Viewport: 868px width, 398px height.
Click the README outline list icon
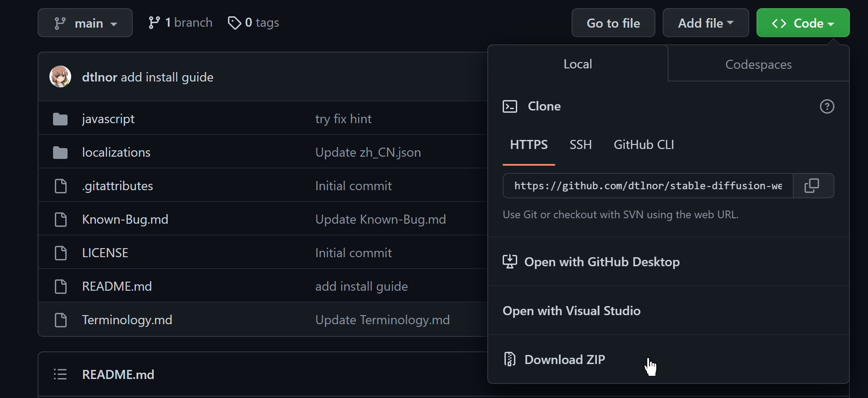coord(60,374)
